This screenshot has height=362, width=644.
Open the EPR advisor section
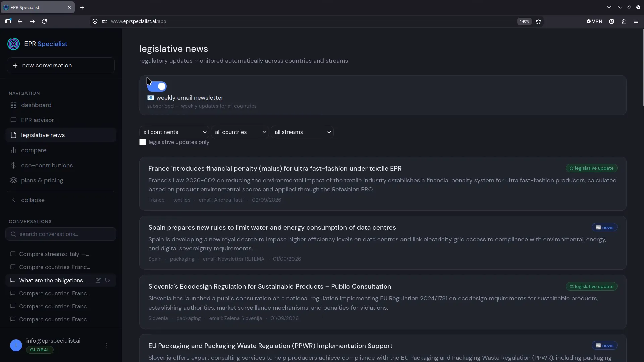click(x=61, y=120)
